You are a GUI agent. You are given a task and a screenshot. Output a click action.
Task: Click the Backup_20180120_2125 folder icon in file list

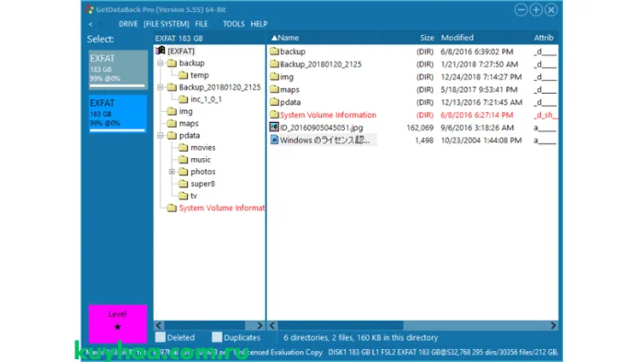[x=274, y=64]
